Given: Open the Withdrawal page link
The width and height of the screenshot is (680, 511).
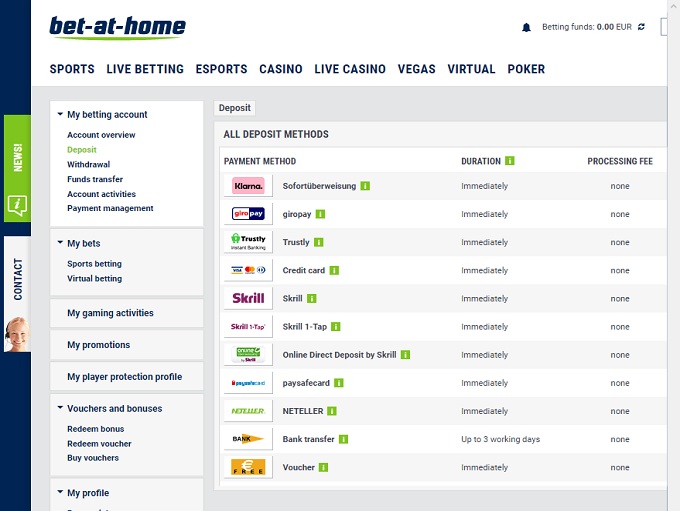Looking at the screenshot, I should pyautogui.click(x=88, y=164).
